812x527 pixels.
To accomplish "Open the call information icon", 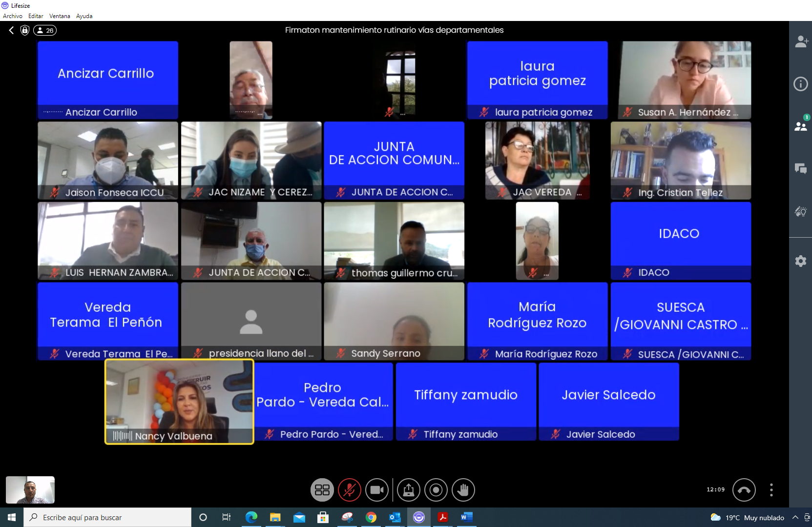I will [801, 84].
